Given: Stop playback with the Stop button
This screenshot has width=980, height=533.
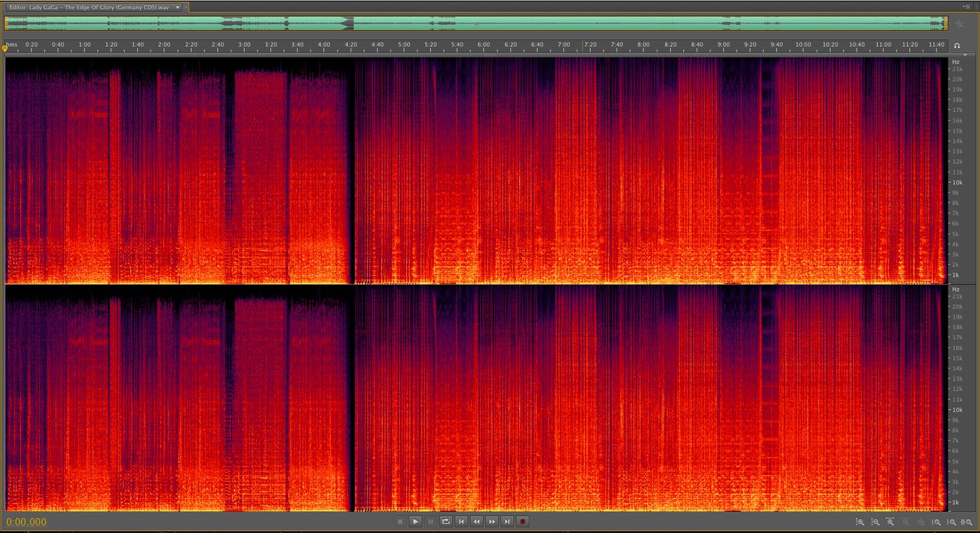Looking at the screenshot, I should point(400,522).
